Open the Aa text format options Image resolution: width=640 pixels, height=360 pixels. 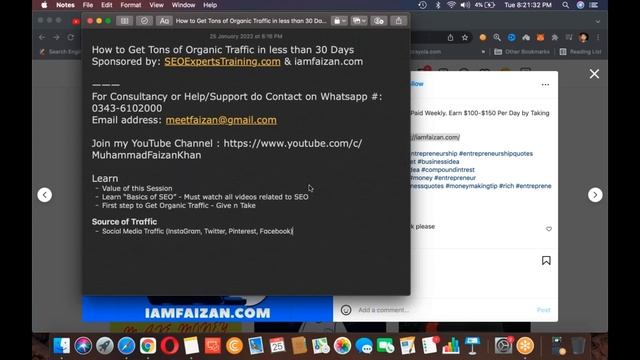click(x=164, y=21)
